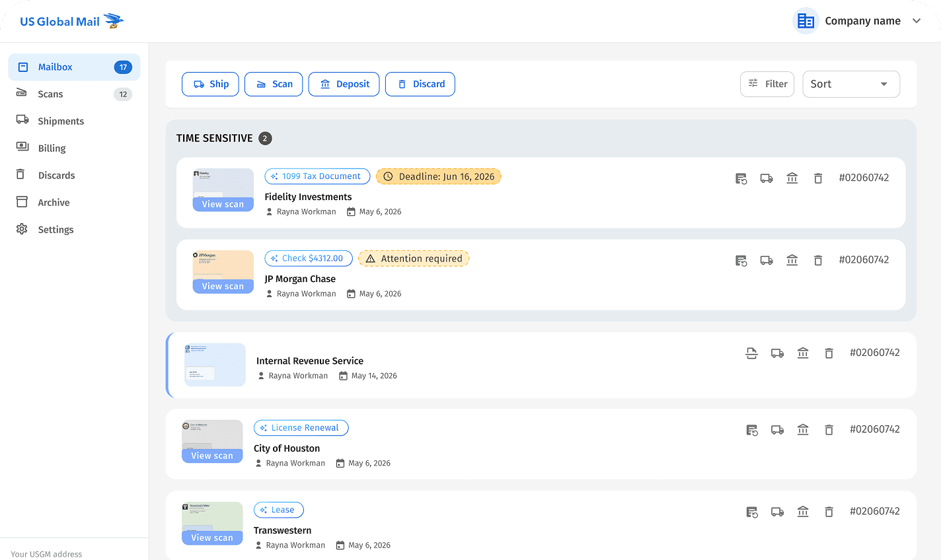Click the Internal Revenue Service envelope thumbnail
The height and width of the screenshot is (560, 941).
tap(215, 365)
